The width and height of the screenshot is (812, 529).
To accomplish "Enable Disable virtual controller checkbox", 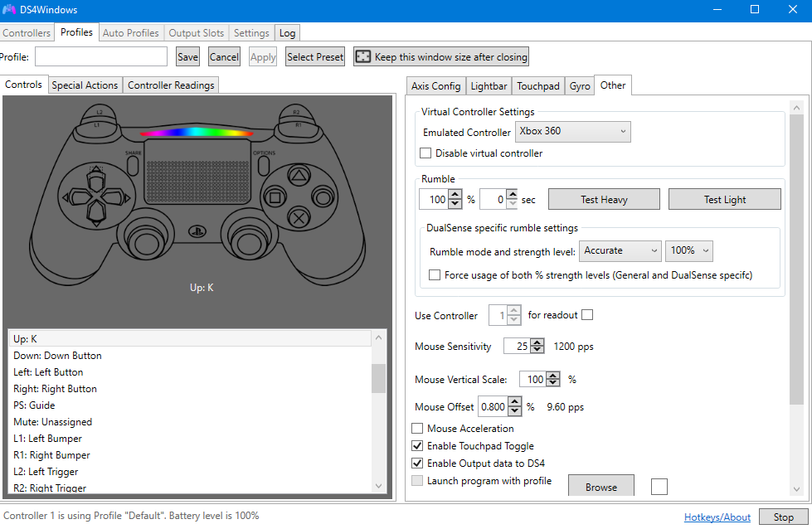I will click(425, 153).
